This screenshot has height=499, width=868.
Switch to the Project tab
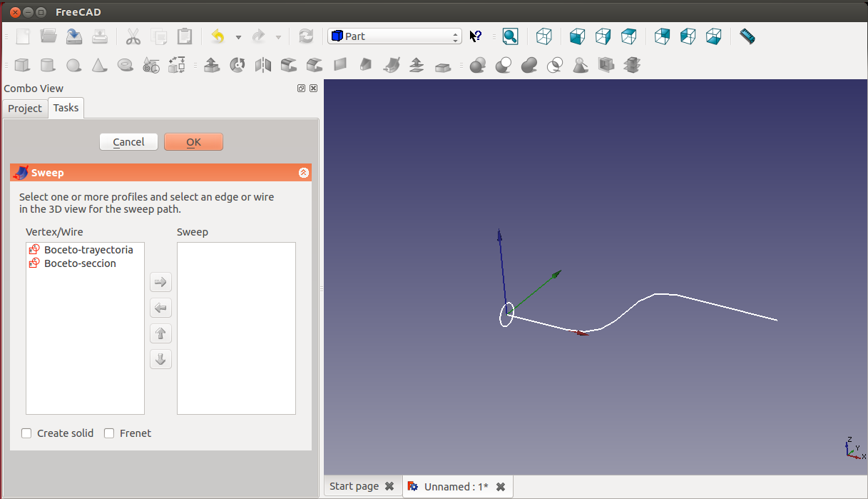25,109
